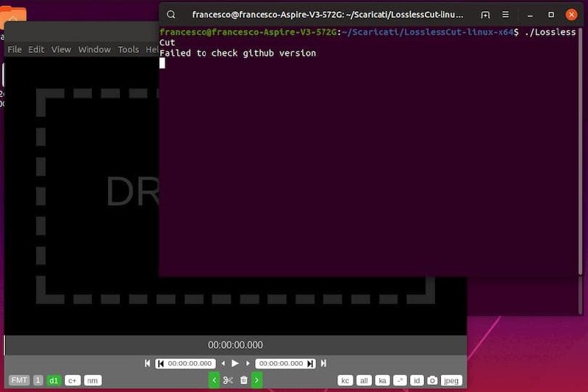Play the video

[x=235, y=363]
